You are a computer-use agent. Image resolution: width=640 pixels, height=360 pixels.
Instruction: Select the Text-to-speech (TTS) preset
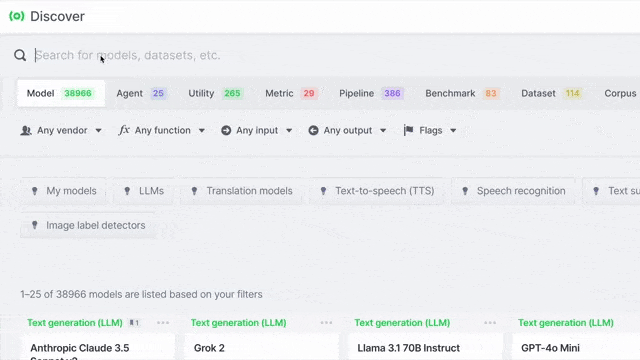point(377,191)
